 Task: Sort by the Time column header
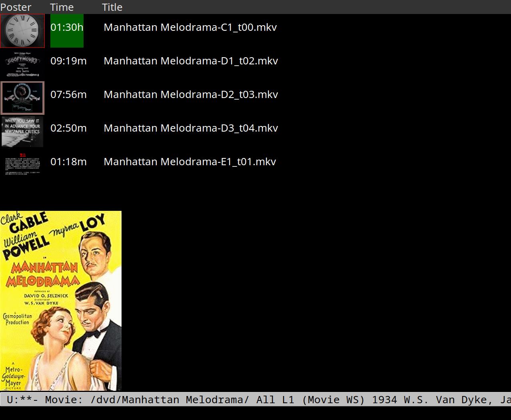pyautogui.click(x=62, y=7)
